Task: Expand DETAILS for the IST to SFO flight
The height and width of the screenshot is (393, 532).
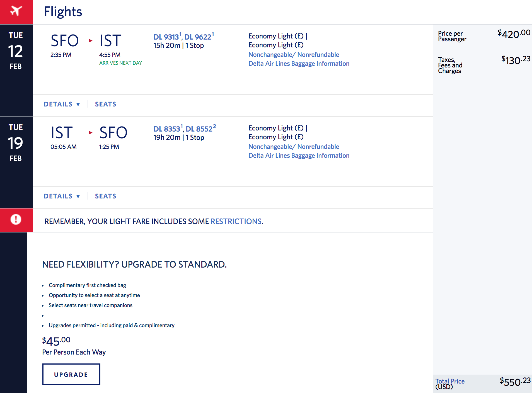Action: (62, 196)
